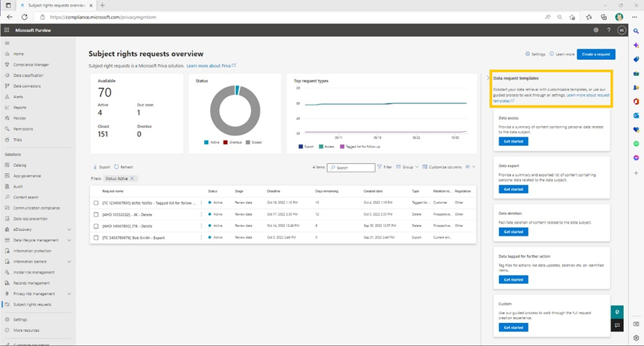Click the browser address bar URL
Screen dimensions: 644x346
coord(103,17)
